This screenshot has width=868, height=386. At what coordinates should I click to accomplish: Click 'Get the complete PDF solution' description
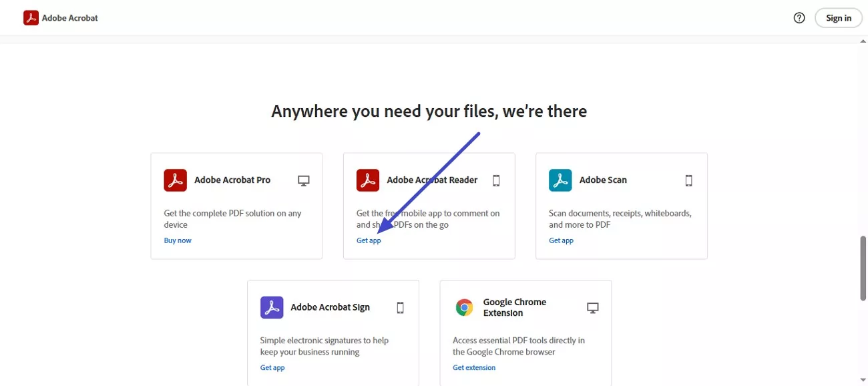(232, 219)
